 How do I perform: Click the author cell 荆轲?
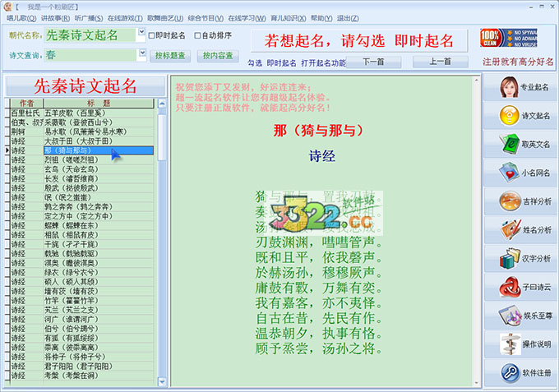[x=27, y=131]
